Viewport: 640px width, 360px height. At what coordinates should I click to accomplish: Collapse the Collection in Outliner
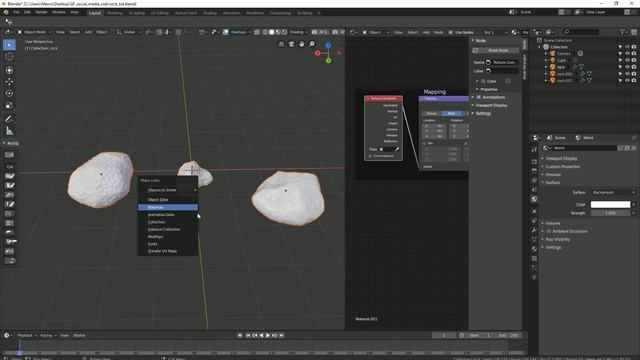540,47
